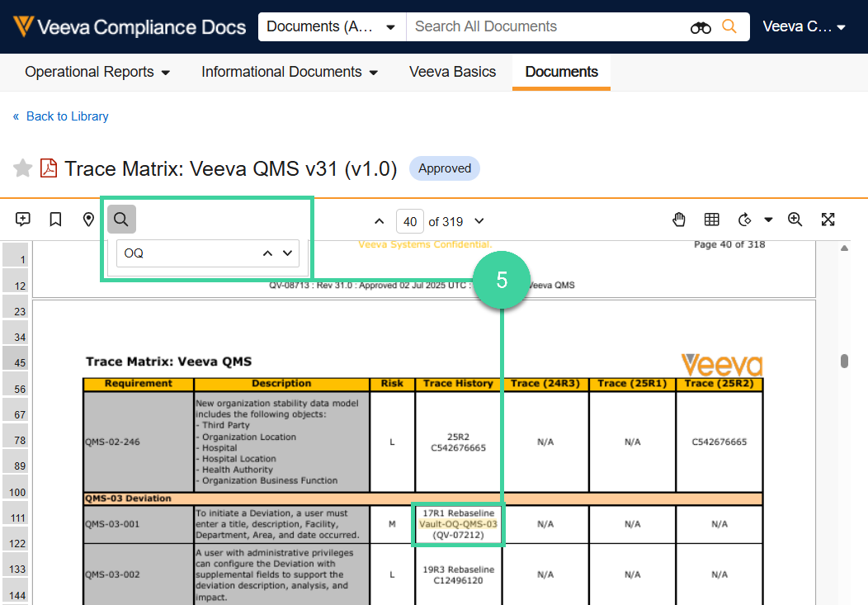The width and height of the screenshot is (868, 605).
Task: Edit the OQ find text field
Action: click(188, 253)
